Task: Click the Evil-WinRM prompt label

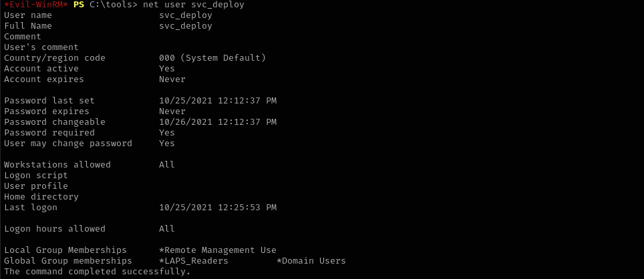Action: click(36, 5)
